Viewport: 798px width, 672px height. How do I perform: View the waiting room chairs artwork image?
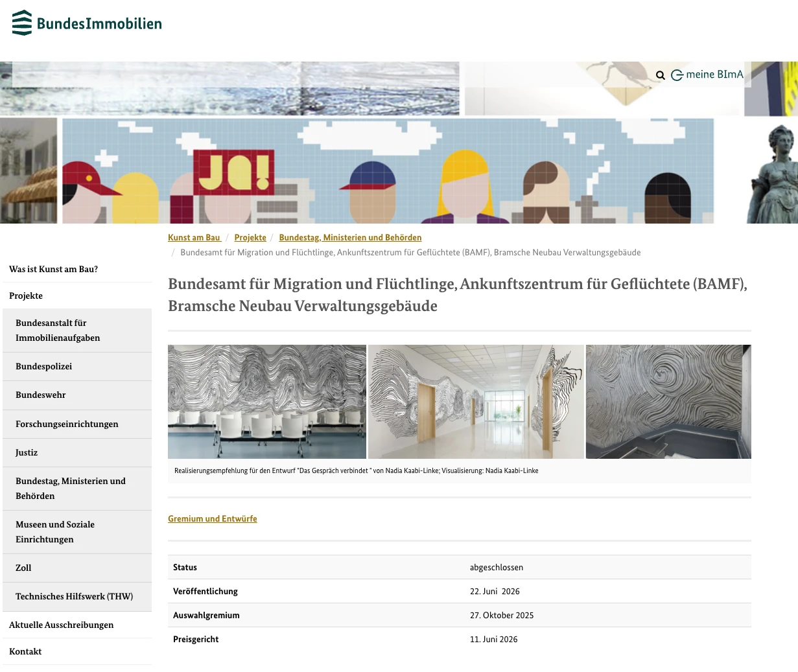(267, 402)
